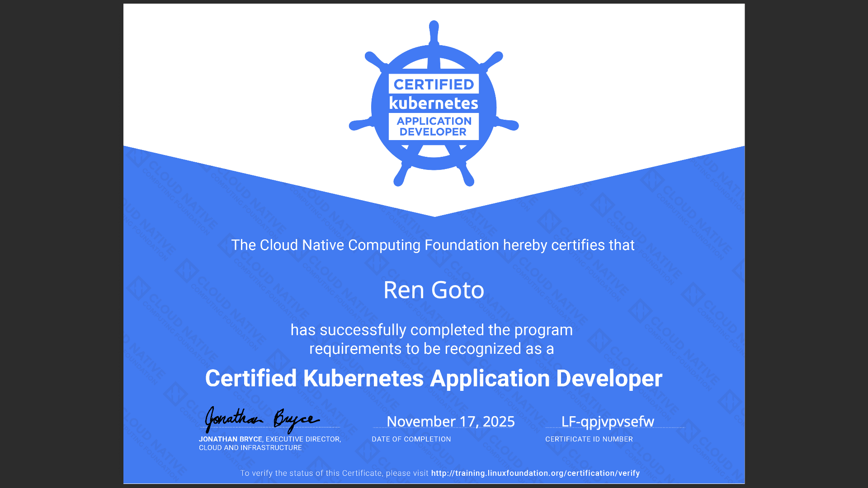Click the CERTIFIED banner inside the logo
The height and width of the screenshot is (488, 868).
point(434,84)
